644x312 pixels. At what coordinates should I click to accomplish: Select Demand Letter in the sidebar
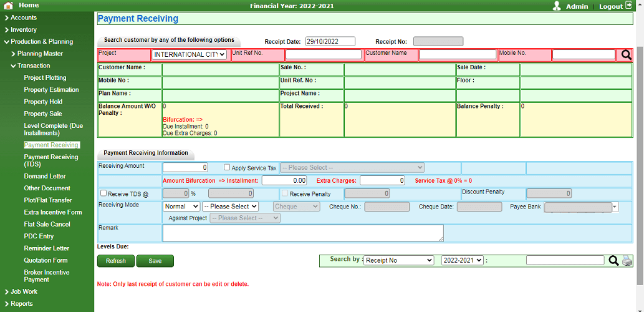click(x=44, y=176)
